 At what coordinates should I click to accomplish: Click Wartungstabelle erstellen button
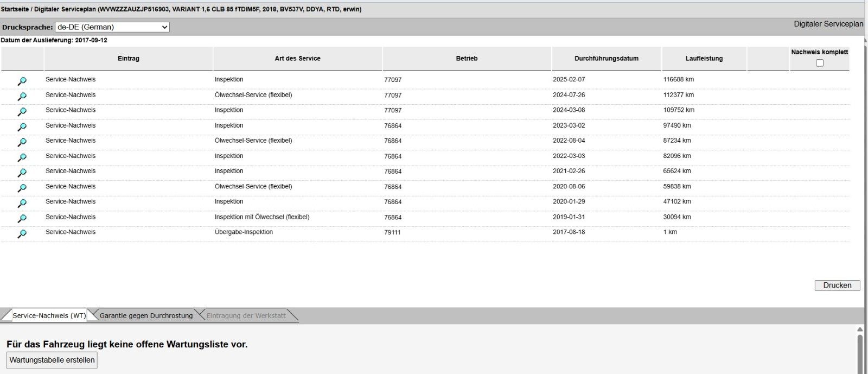[x=52, y=360]
